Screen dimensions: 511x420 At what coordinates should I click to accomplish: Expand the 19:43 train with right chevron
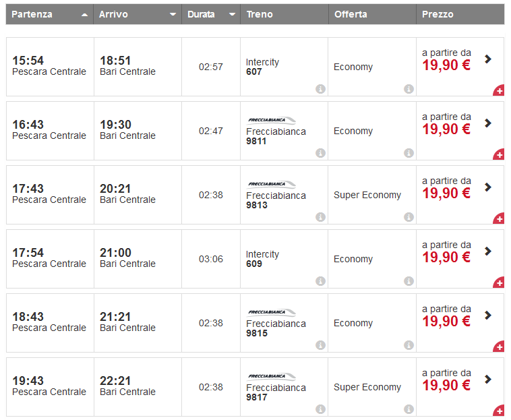[x=488, y=379]
